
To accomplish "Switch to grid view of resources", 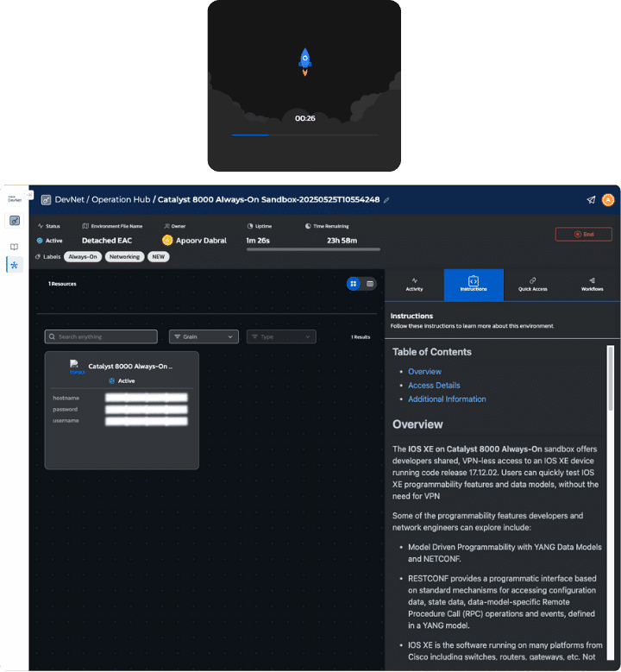I will 354,284.
